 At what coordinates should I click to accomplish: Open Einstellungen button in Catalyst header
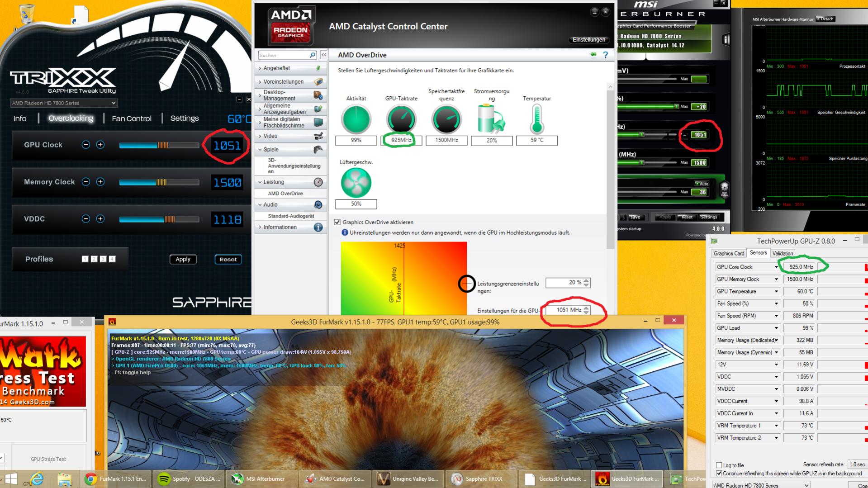(x=588, y=40)
